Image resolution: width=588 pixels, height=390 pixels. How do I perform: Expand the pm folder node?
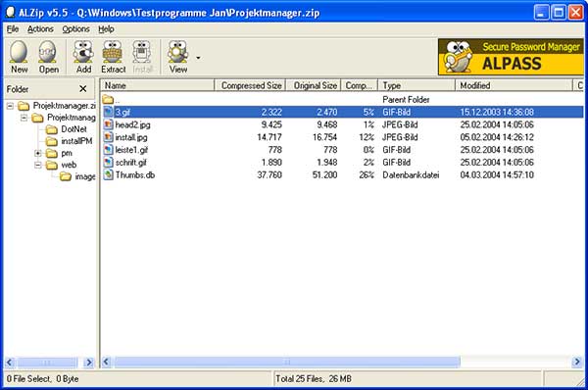pyautogui.click(x=38, y=153)
